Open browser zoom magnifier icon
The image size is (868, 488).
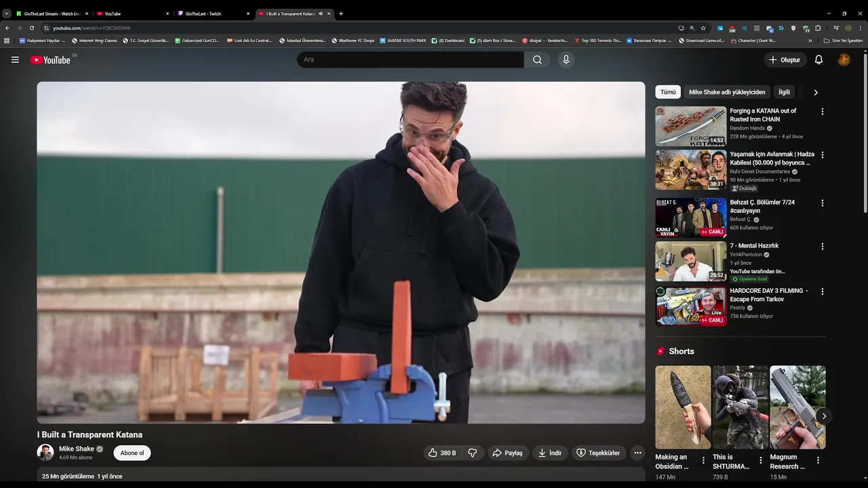tap(692, 28)
